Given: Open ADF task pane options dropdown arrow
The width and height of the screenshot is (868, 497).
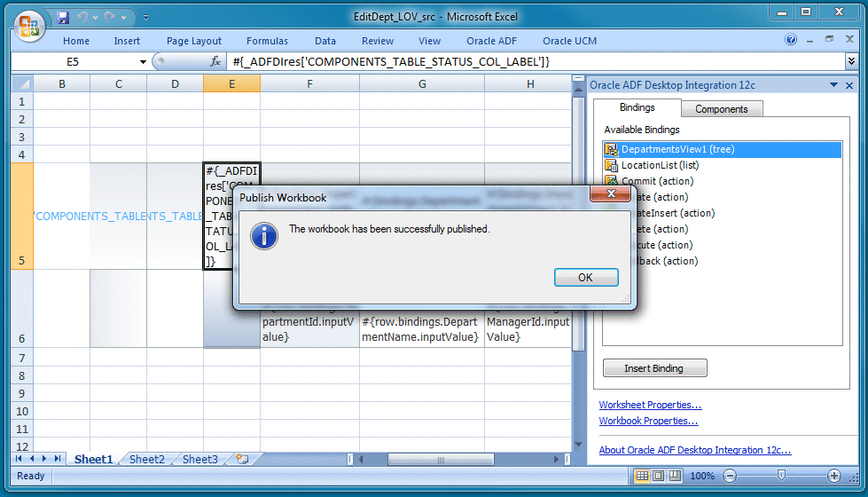Looking at the screenshot, I should click(833, 85).
